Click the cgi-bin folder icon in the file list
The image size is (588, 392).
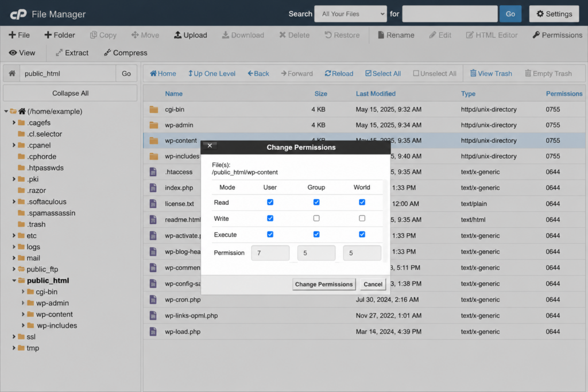[x=154, y=110]
